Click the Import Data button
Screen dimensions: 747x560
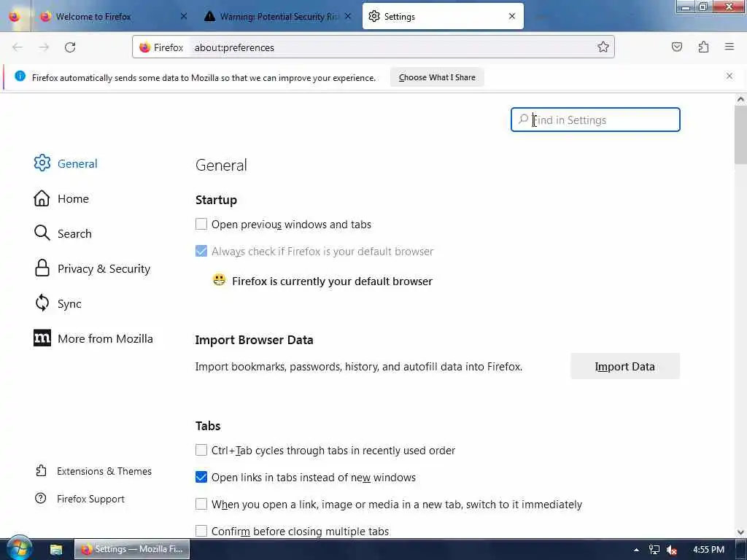[x=624, y=366]
